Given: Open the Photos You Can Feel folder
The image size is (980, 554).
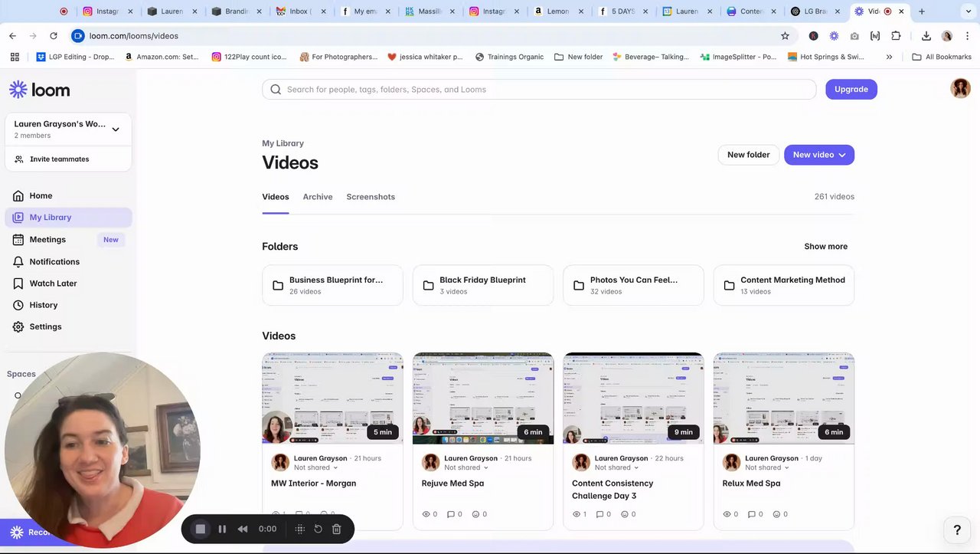Looking at the screenshot, I should click(633, 285).
